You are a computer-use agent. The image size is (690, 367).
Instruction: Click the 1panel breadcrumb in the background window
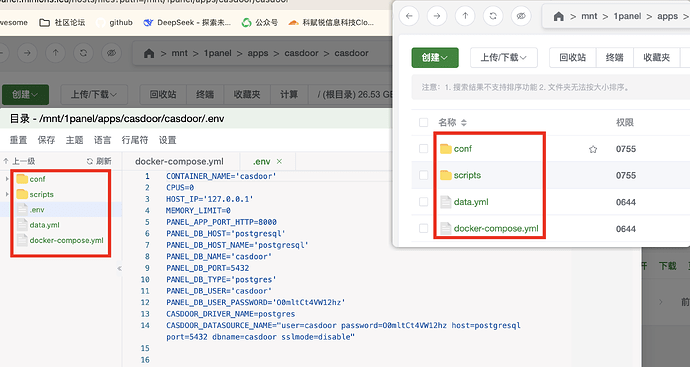point(217,53)
